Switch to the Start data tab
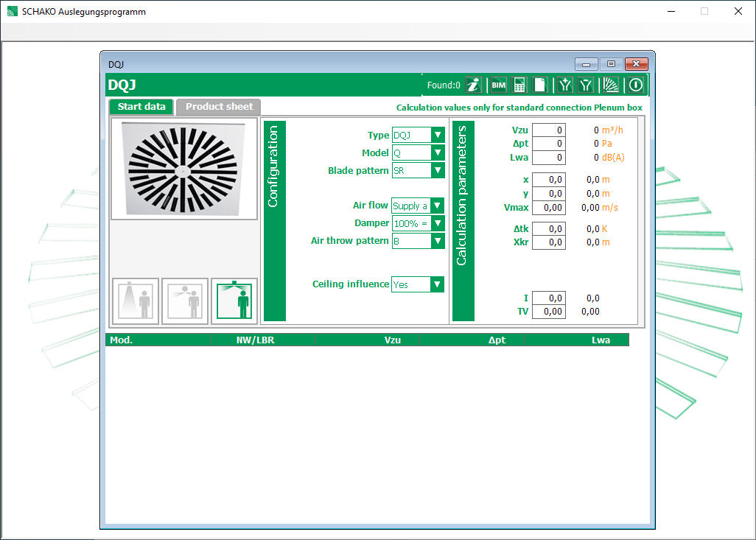The height and width of the screenshot is (540, 756). click(141, 107)
